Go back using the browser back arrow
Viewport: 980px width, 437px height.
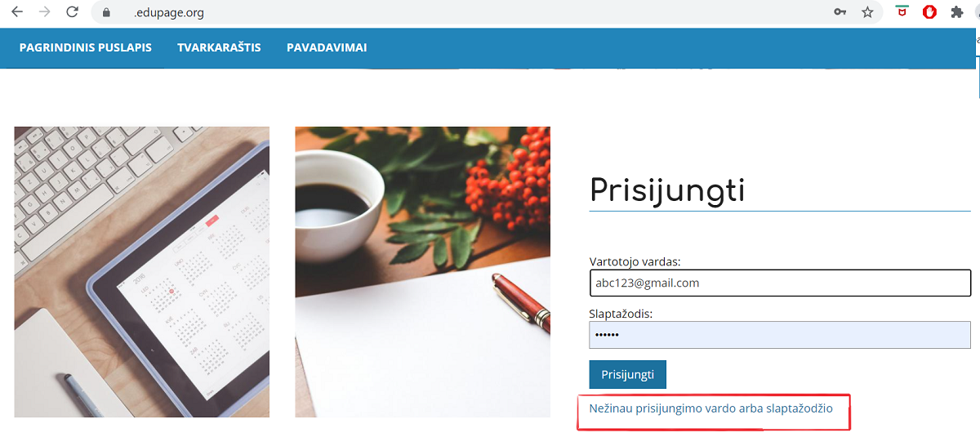(x=17, y=12)
